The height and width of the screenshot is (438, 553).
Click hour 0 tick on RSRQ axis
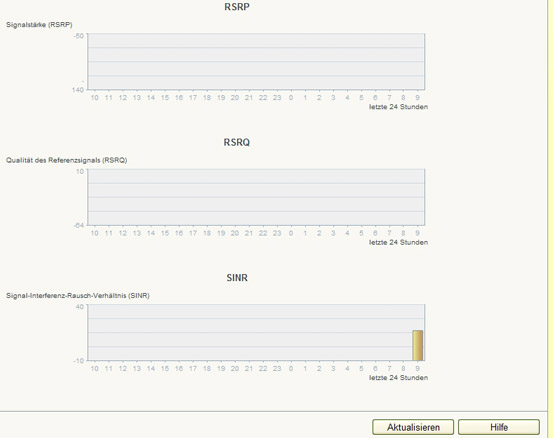click(291, 233)
